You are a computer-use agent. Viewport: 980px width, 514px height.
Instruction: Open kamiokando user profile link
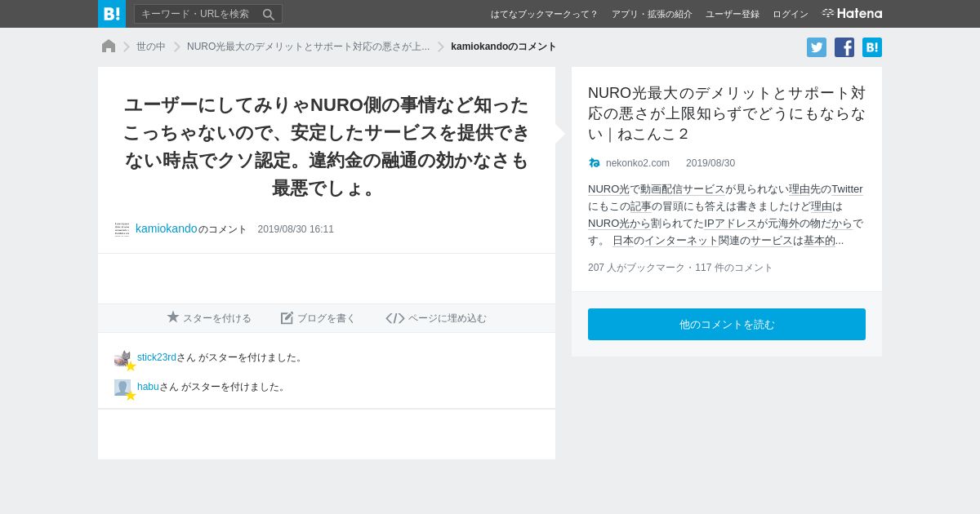167,228
